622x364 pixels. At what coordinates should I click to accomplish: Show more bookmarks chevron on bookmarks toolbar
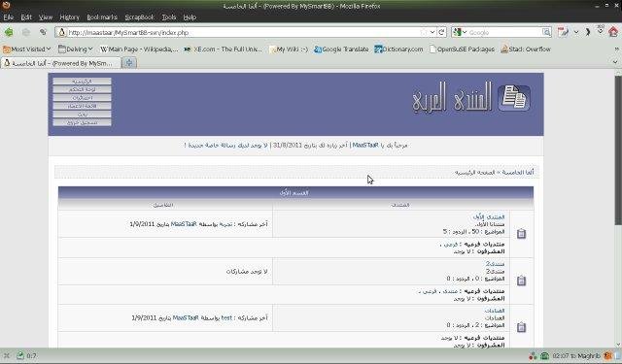click(616, 50)
